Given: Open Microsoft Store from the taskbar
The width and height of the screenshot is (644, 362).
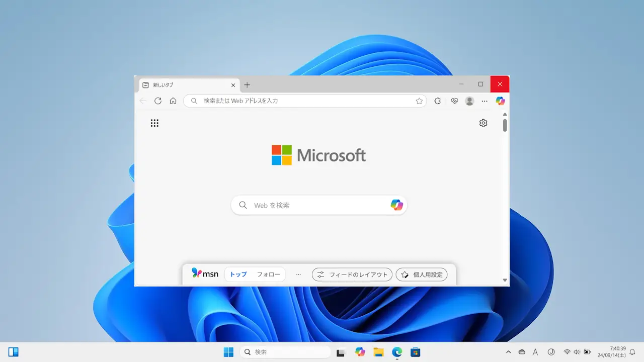Looking at the screenshot, I should (415, 352).
